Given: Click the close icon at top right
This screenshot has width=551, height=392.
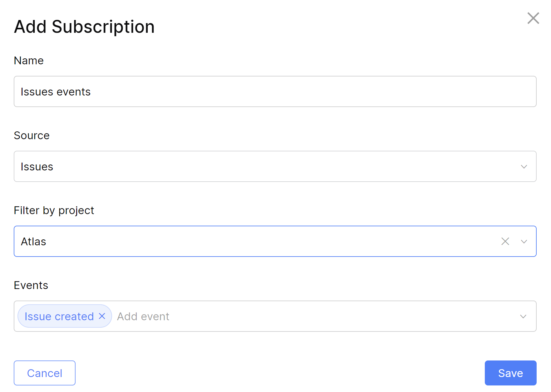Looking at the screenshot, I should pos(533,18).
